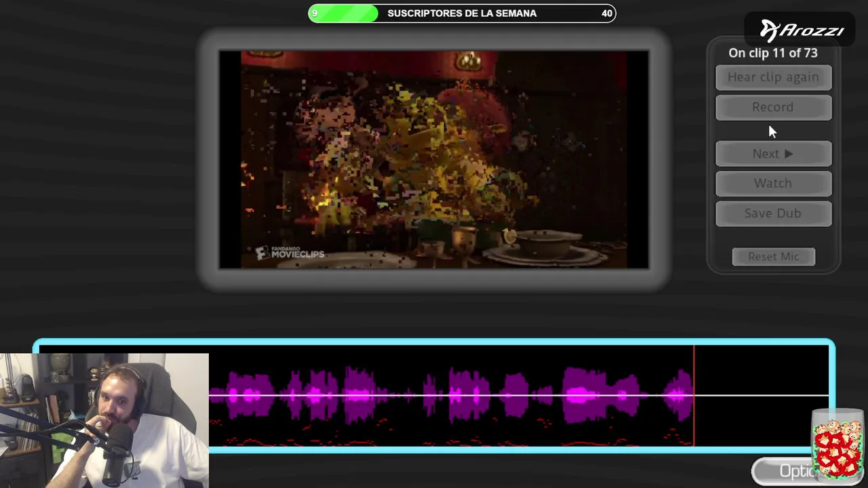The height and width of the screenshot is (488, 868).
Task: Go to the next clip with Next
Action: click(773, 154)
